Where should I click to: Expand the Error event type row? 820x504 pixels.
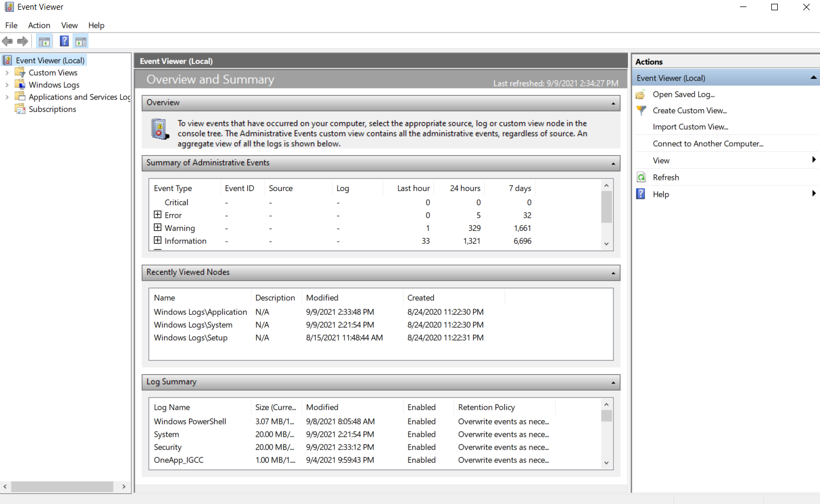click(157, 215)
